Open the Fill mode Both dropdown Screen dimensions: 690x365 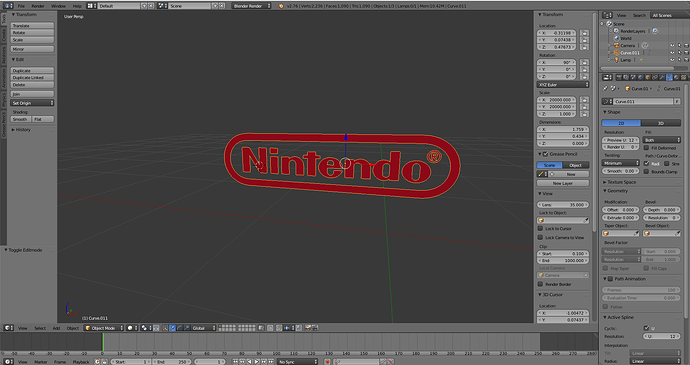click(x=661, y=140)
